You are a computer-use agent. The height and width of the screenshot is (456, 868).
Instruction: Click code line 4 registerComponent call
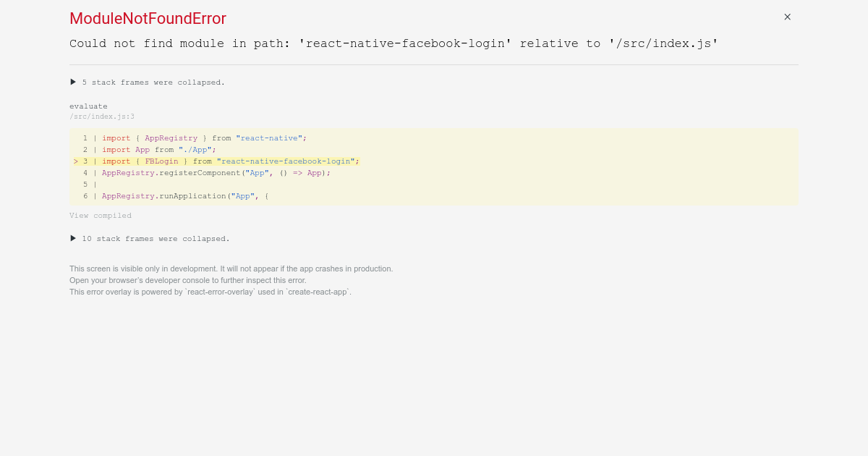(206, 173)
